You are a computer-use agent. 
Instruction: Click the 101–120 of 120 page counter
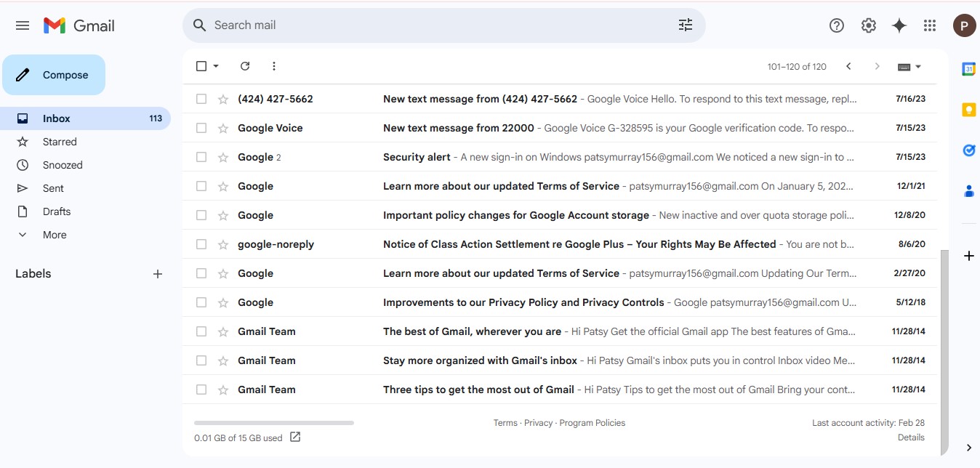[x=797, y=66]
